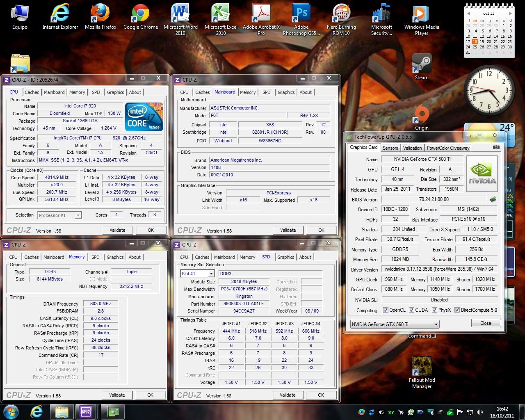
Task: Launch Adobe Photoshop CS5 from the desktop
Action: [301, 20]
